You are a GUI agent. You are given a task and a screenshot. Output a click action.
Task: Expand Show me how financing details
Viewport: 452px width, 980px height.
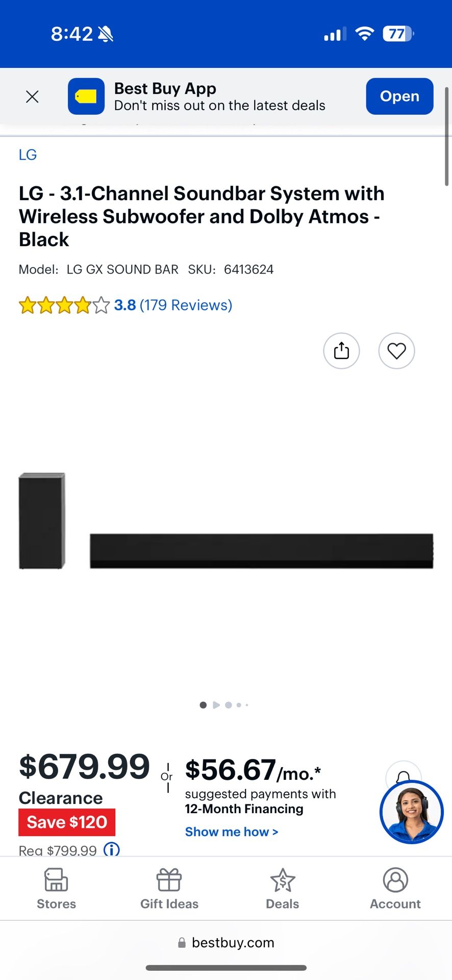pos(232,832)
